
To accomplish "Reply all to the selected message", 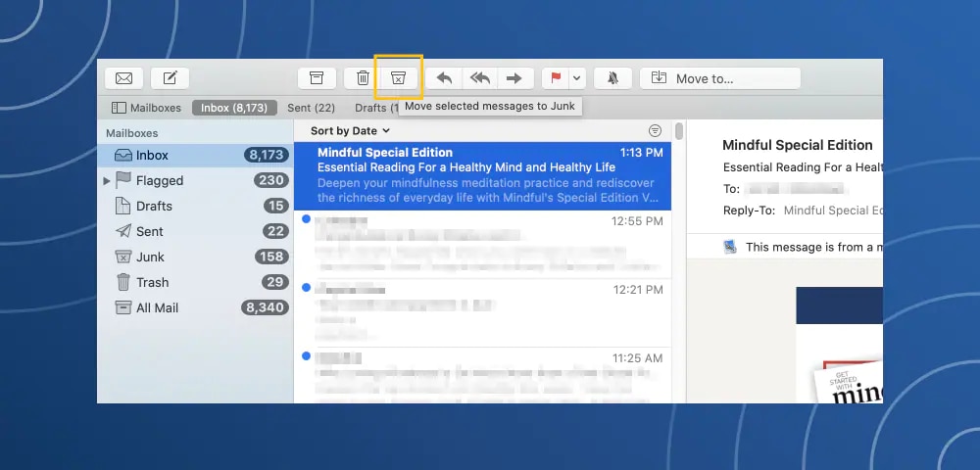I will pyautogui.click(x=480, y=78).
